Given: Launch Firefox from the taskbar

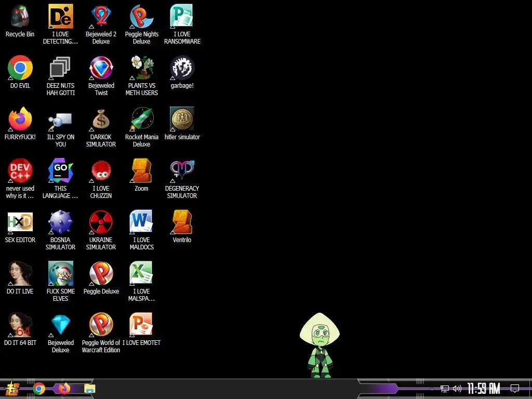Looking at the screenshot, I should (64, 389).
